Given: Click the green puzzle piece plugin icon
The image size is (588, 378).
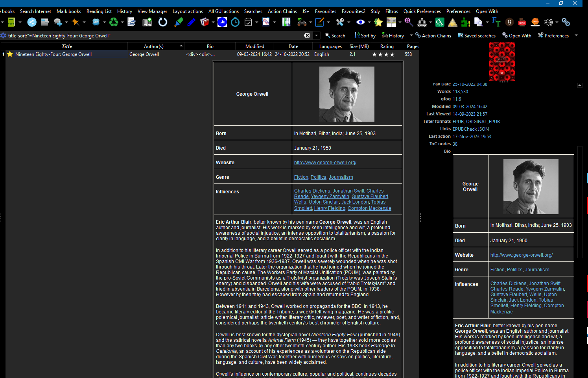Looking at the screenshot, I should tap(466, 22).
